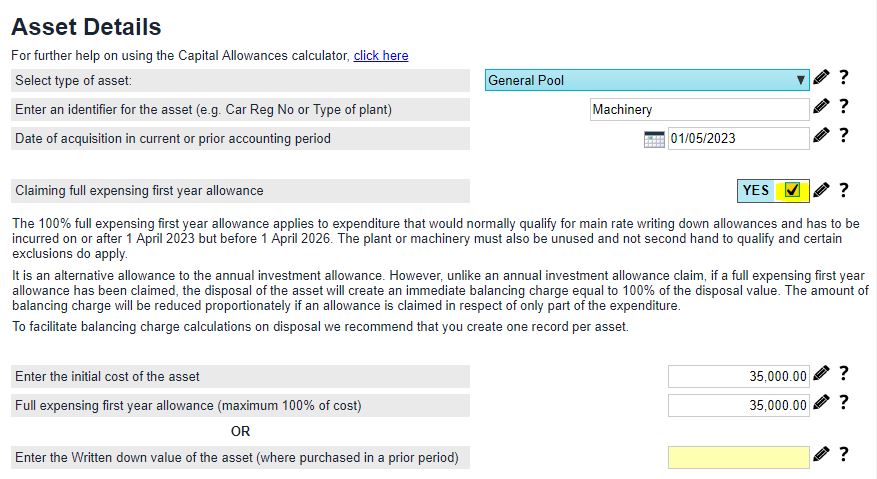Viewport: 877px width, 479px height.
Task: Click the acquisition date field showing 01/05/2023
Action: (738, 138)
